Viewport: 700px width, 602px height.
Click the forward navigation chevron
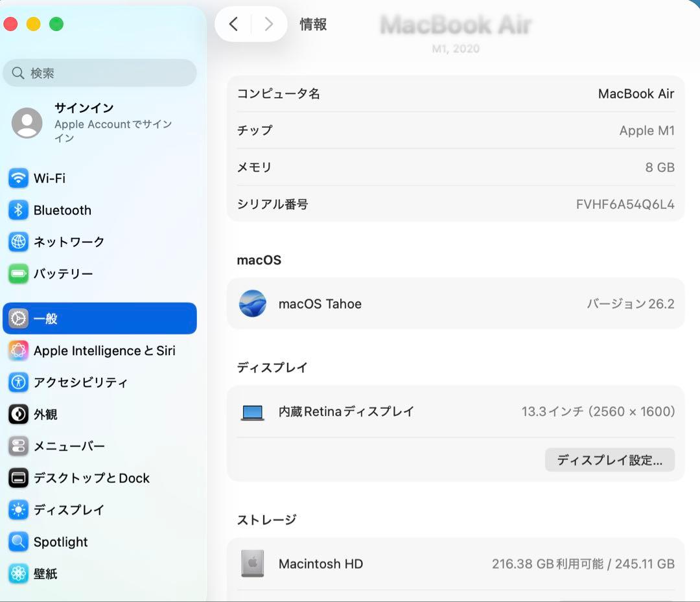[x=268, y=24]
